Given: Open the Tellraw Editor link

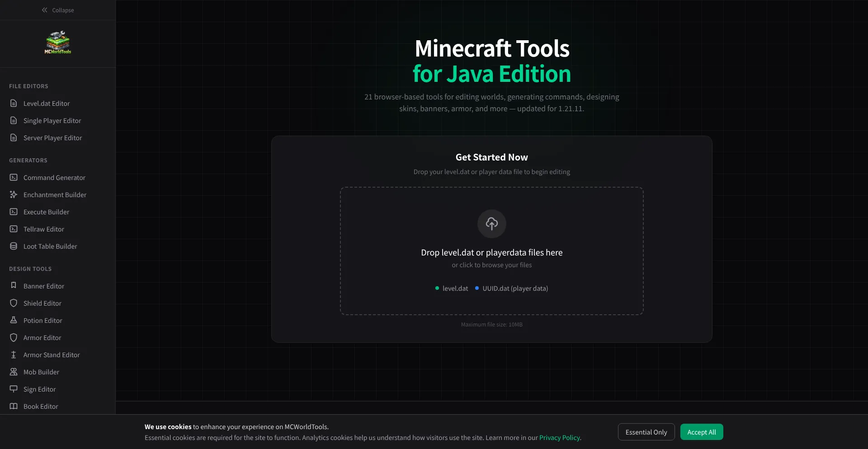Looking at the screenshot, I should click(x=58, y=229).
